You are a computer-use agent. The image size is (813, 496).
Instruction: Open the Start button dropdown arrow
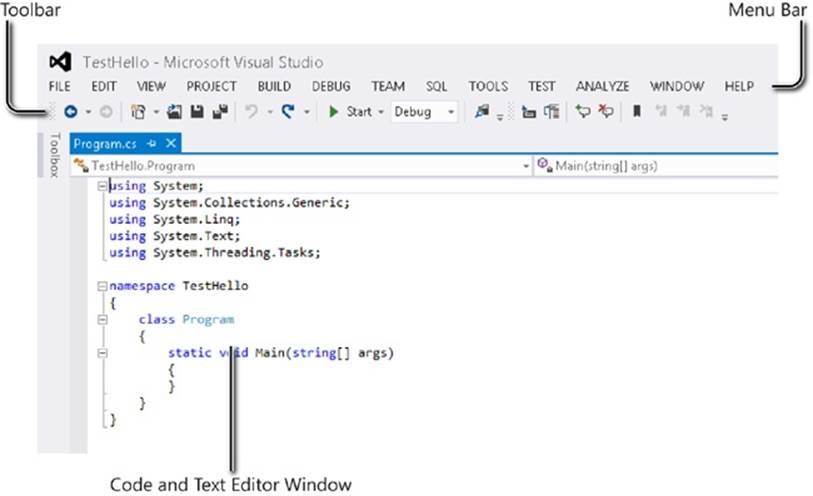pos(381,112)
